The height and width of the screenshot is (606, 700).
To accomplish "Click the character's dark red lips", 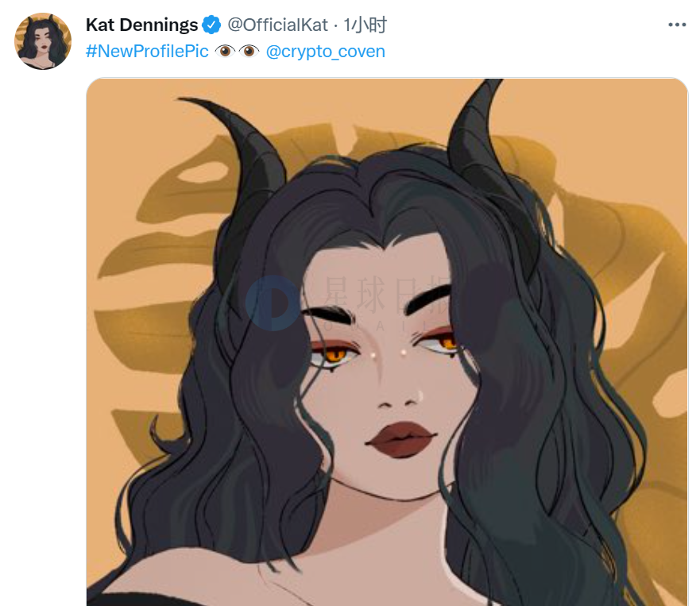I will [400, 438].
